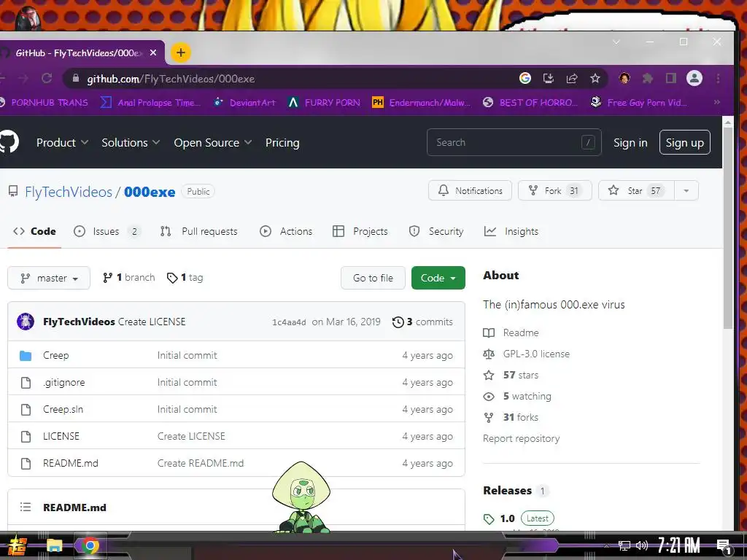Open the Creep.sln file
This screenshot has width=747, height=560.
63,409
